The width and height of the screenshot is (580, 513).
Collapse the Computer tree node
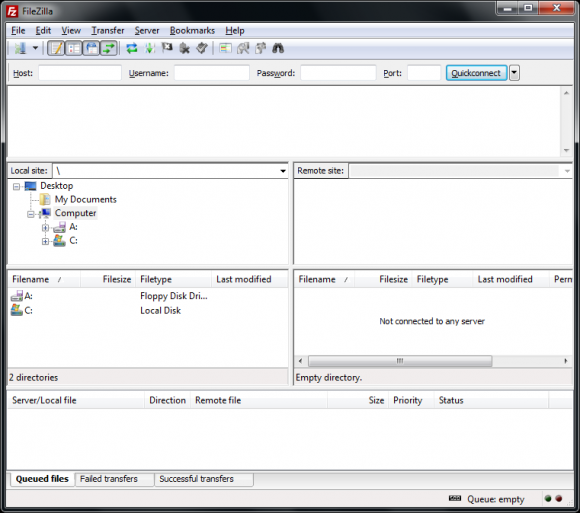coord(31,214)
